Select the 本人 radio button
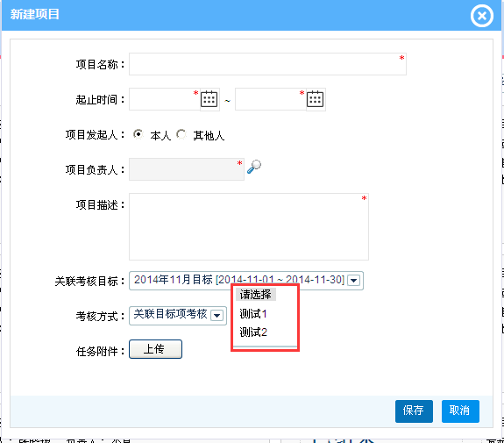This screenshot has width=504, height=443. coord(138,134)
